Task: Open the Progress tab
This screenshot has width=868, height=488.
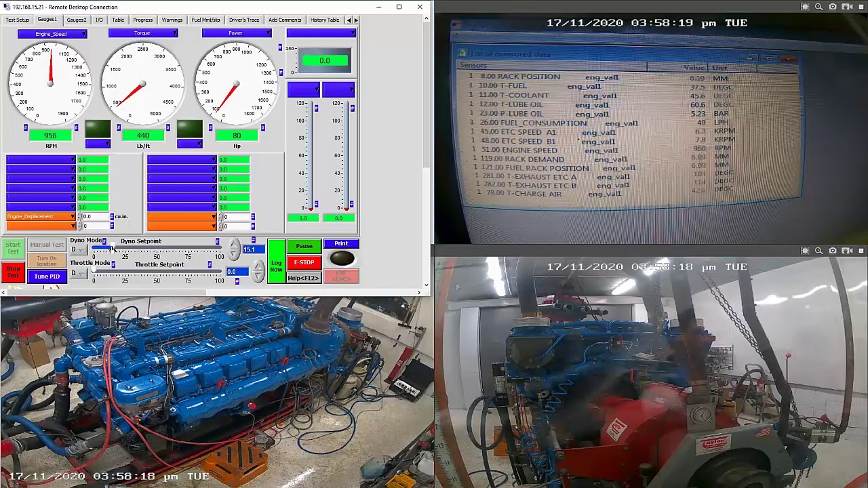Action: pyautogui.click(x=143, y=20)
